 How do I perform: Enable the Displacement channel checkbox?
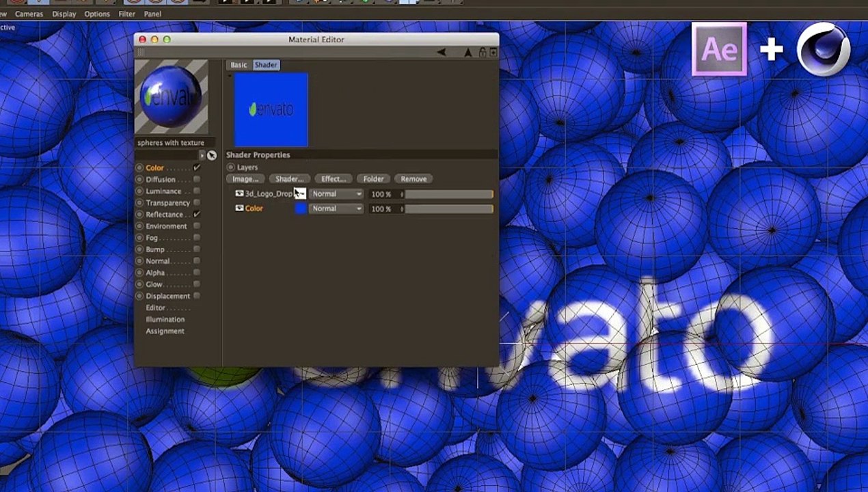197,296
